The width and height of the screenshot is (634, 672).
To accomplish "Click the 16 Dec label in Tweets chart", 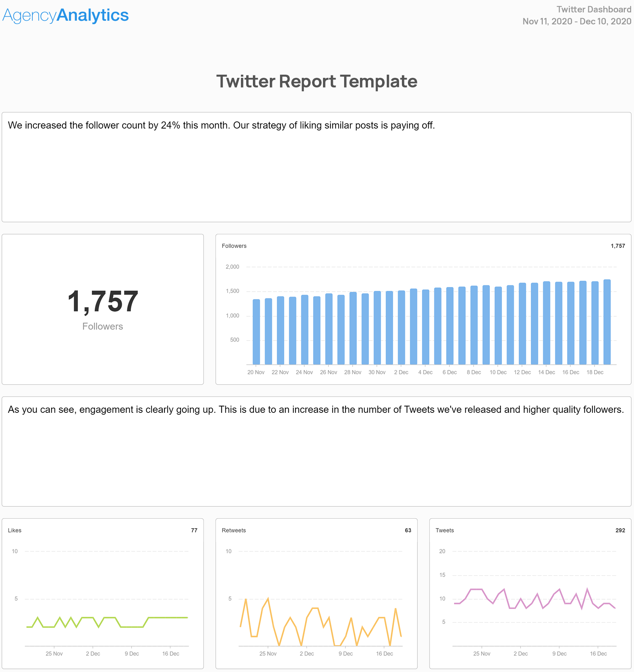I will [598, 654].
